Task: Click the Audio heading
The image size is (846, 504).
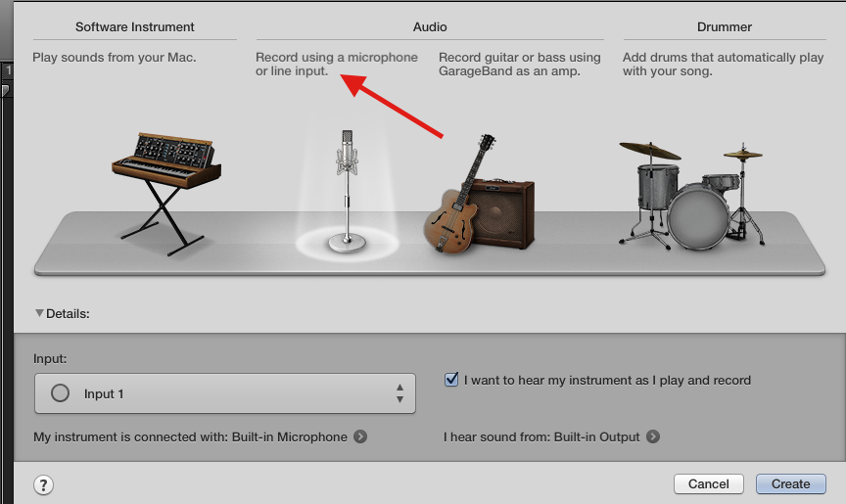Action: (x=430, y=27)
